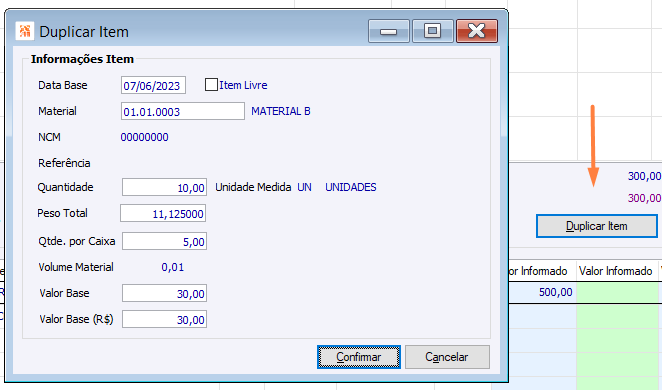Click the NCM value 00000000
Viewport: 662px width, 390px height.
coord(144,137)
